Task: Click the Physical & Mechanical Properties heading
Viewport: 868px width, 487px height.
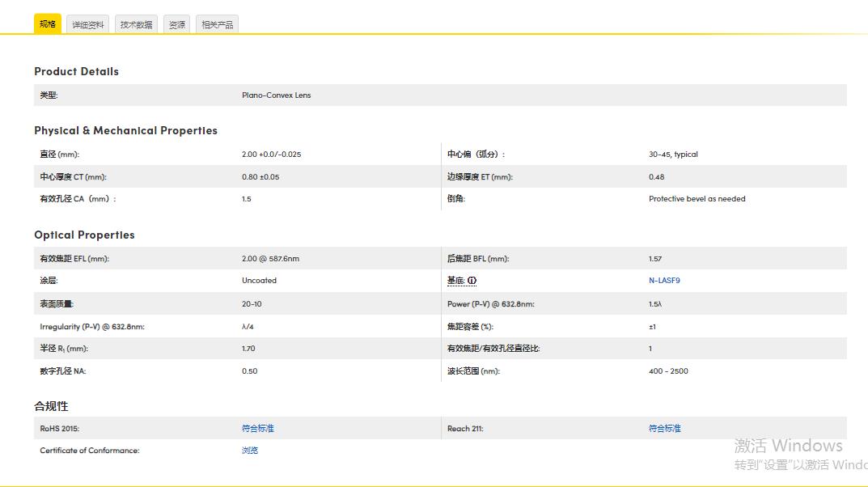Action: (x=125, y=130)
